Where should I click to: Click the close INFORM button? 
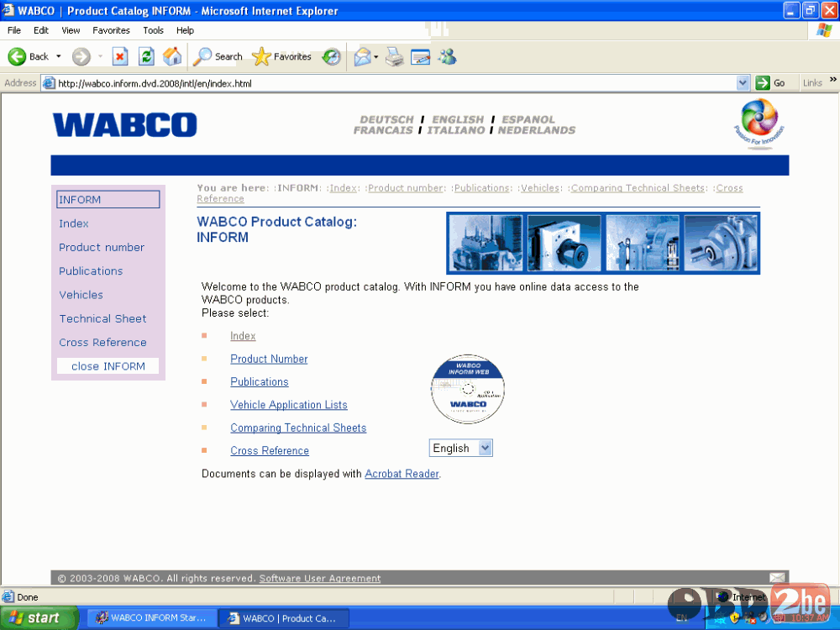tap(108, 366)
